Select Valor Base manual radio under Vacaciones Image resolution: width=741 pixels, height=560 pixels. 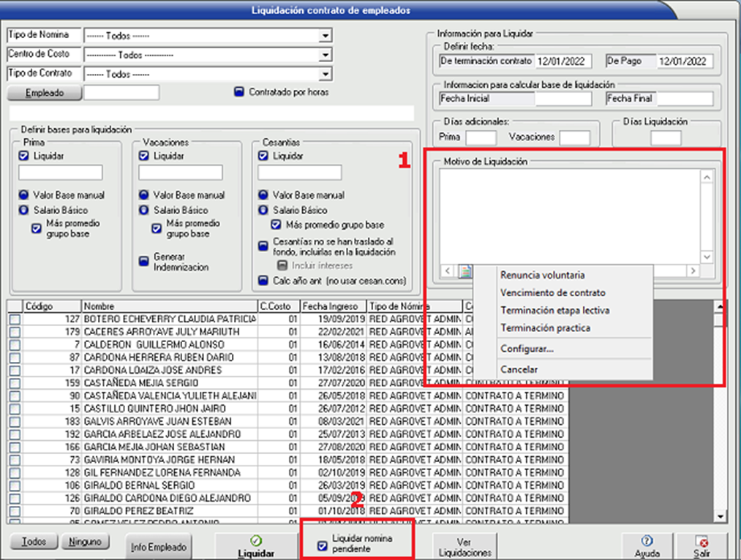tap(143, 196)
